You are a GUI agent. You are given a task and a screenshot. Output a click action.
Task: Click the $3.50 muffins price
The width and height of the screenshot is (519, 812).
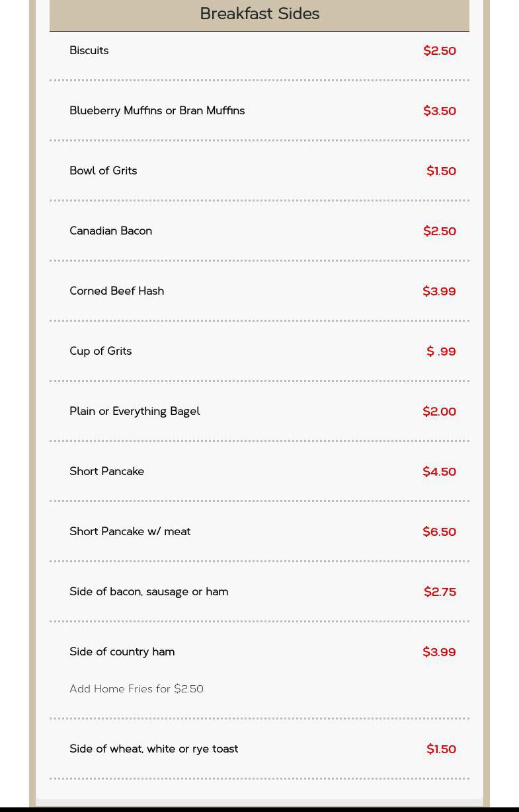click(440, 111)
